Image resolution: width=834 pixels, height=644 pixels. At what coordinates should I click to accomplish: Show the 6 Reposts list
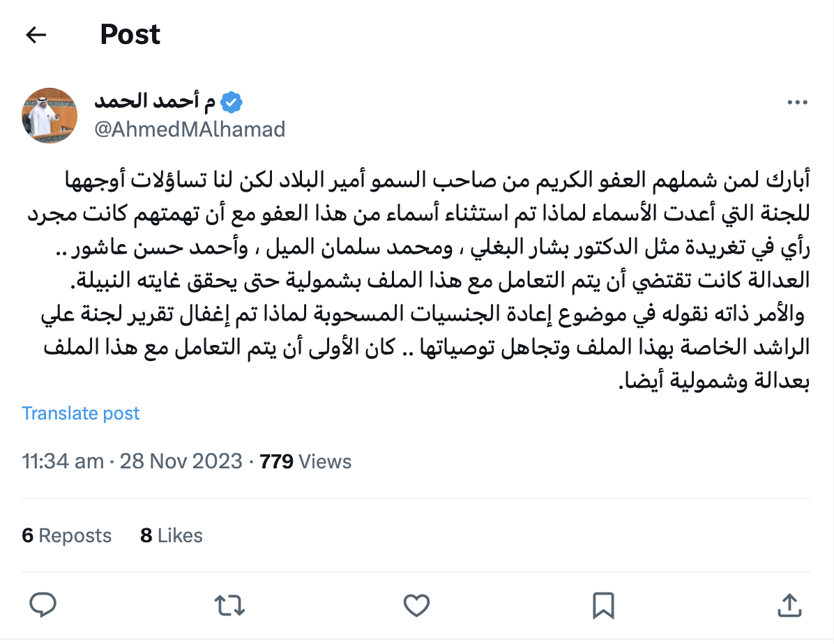[x=67, y=535]
